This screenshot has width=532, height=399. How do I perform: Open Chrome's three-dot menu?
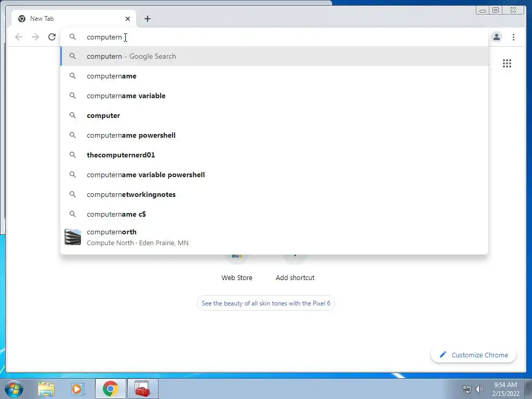click(514, 37)
